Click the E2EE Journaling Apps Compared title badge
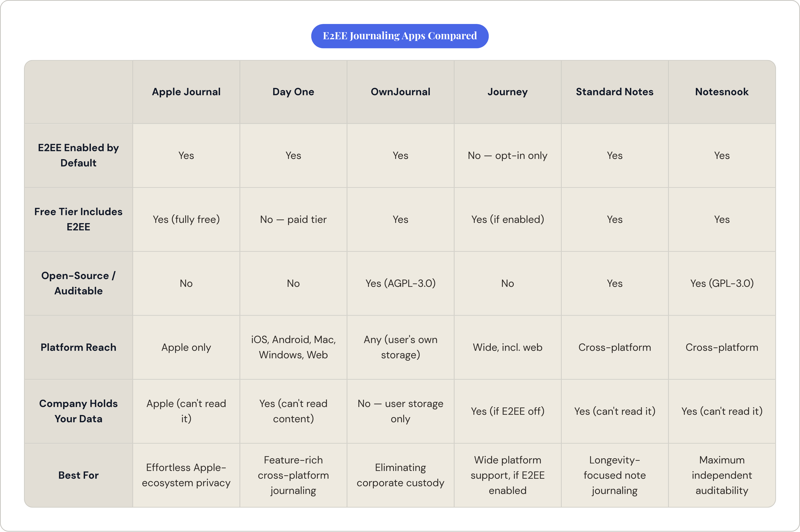Screen dimensions: 800x532 [x=400, y=36]
